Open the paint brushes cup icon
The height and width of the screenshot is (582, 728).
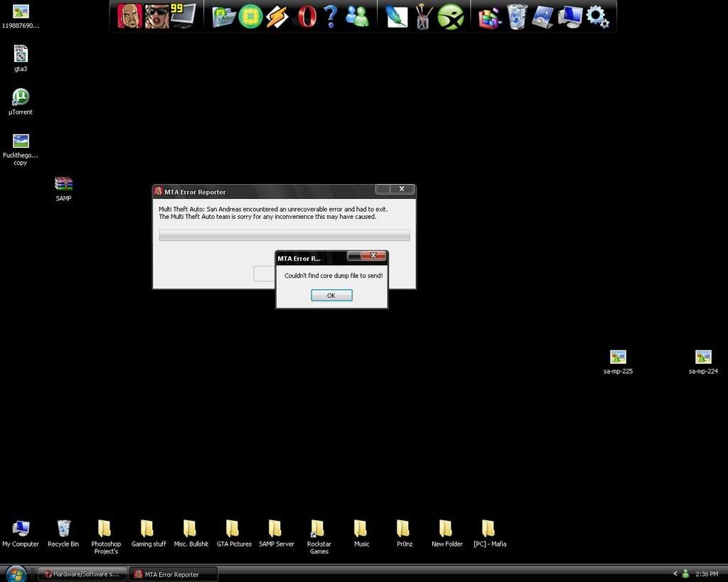click(x=422, y=17)
